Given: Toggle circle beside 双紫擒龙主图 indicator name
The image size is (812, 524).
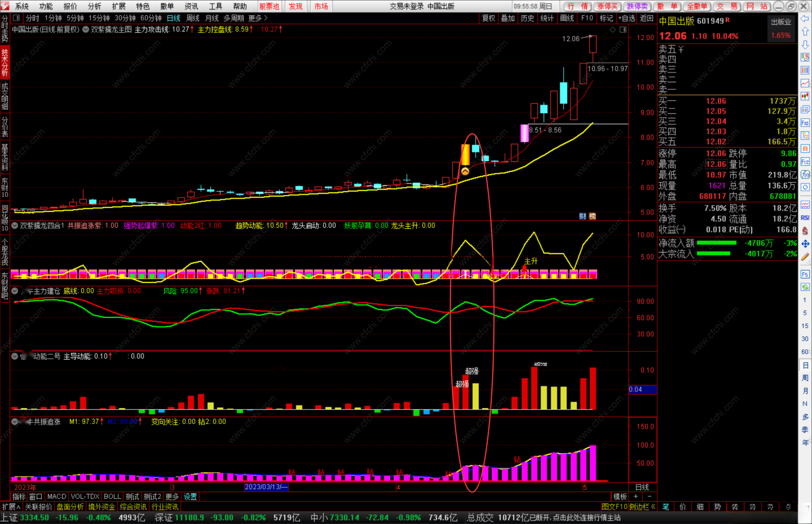Looking at the screenshot, I should tap(86, 29).
